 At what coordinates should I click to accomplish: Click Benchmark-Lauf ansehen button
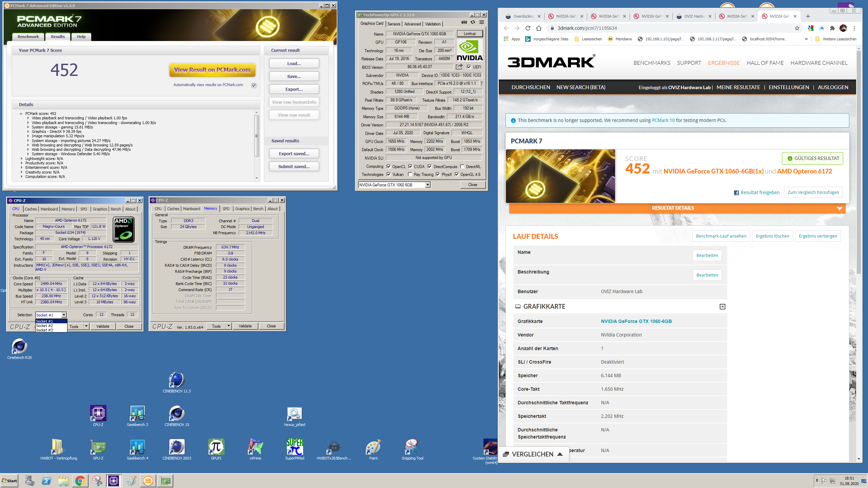[x=721, y=236]
